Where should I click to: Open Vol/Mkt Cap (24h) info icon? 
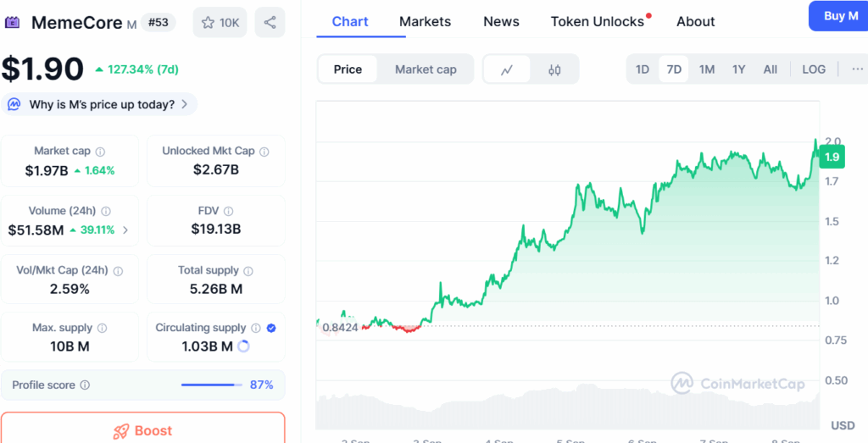(118, 271)
